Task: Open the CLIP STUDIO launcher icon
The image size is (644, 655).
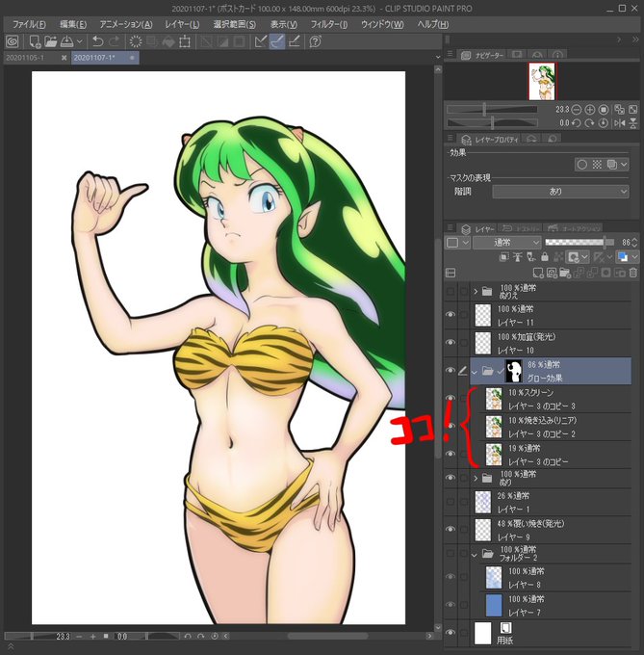Action: click(x=13, y=41)
